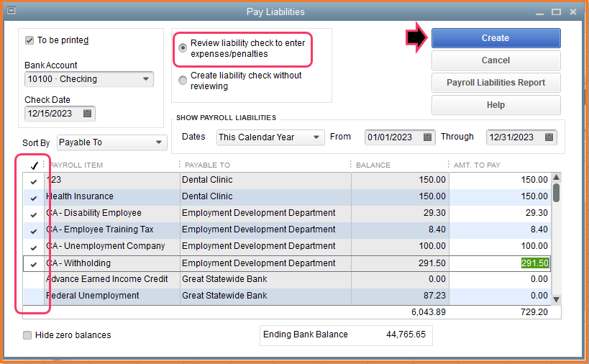Maximize the Pay Liabilities window
The height and width of the screenshot is (364, 589).
click(x=557, y=12)
